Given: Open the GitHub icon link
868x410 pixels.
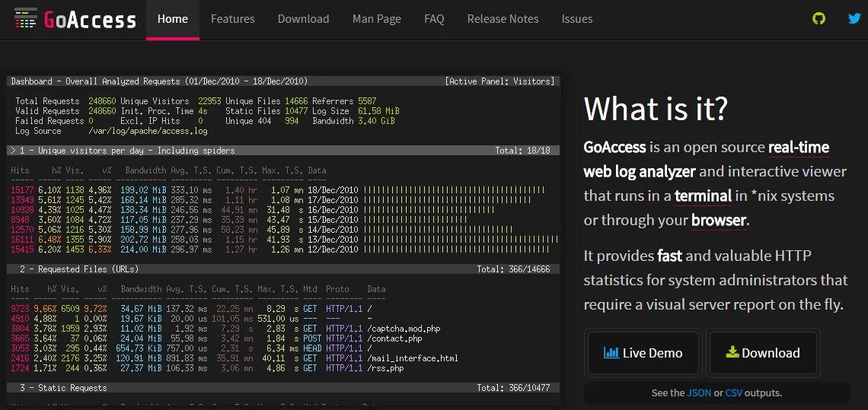Looking at the screenshot, I should click(x=819, y=18).
